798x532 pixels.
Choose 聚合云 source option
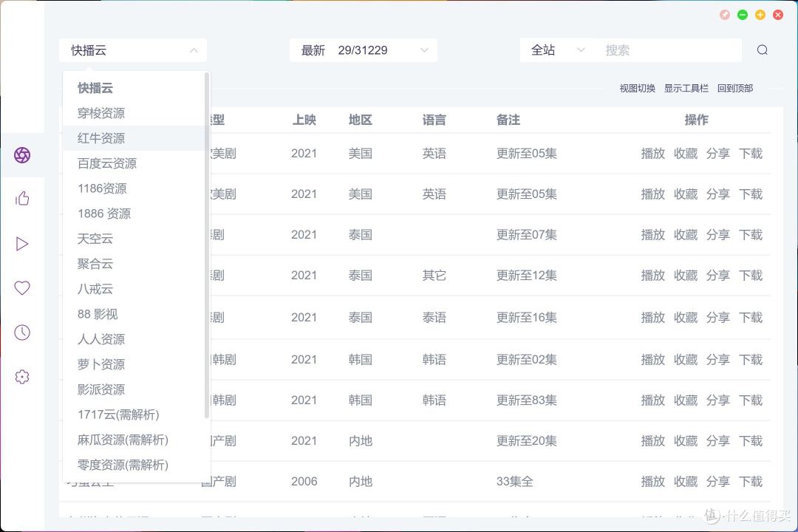133,264
